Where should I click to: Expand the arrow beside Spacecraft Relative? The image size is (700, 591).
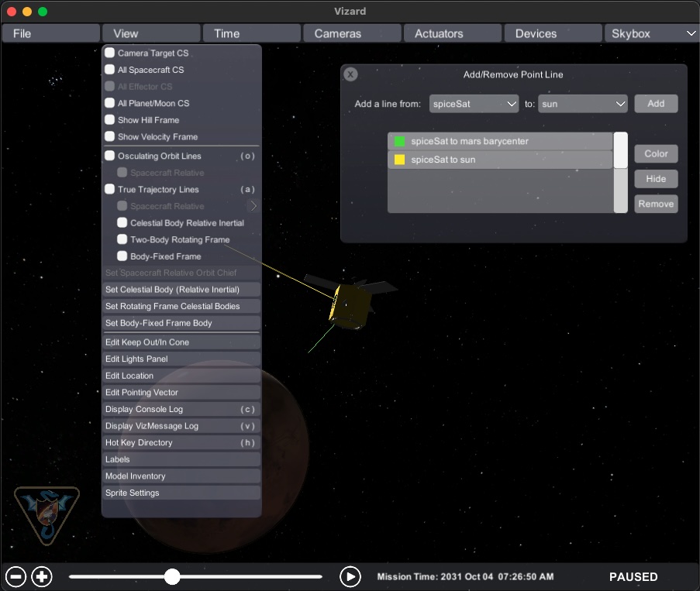click(253, 206)
